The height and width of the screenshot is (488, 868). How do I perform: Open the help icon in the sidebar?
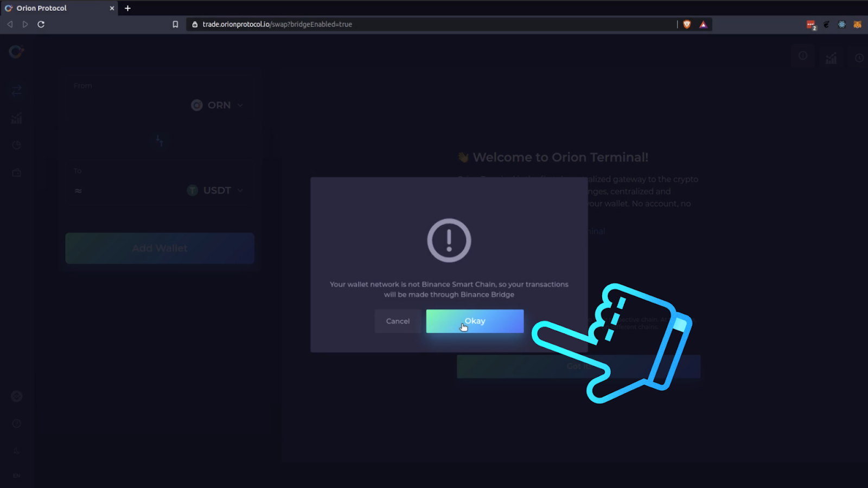(x=17, y=423)
